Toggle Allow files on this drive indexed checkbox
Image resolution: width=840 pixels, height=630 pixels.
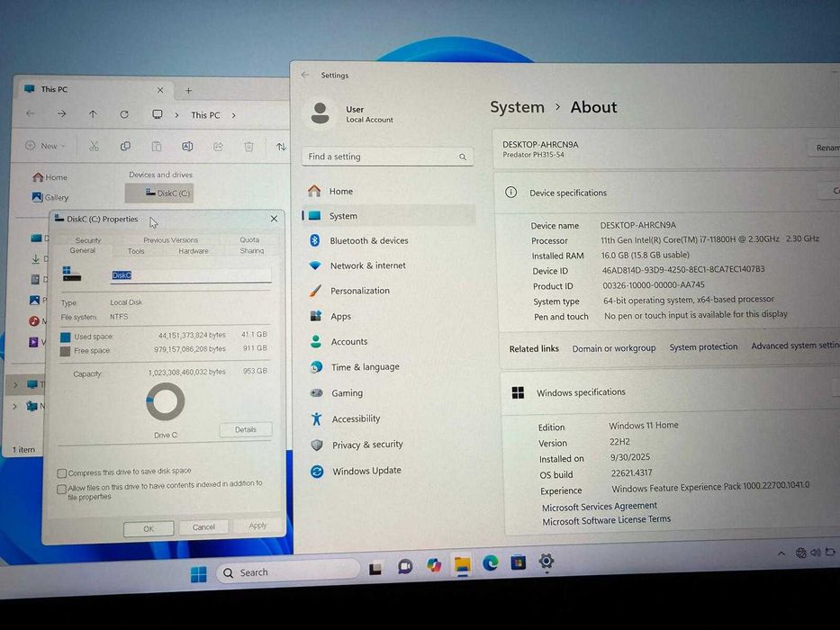tap(61, 489)
